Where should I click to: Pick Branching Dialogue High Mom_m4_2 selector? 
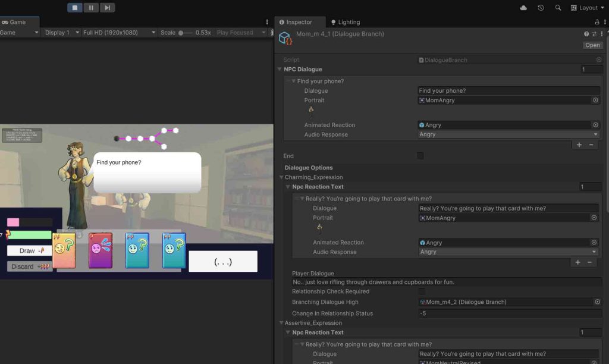click(x=597, y=302)
